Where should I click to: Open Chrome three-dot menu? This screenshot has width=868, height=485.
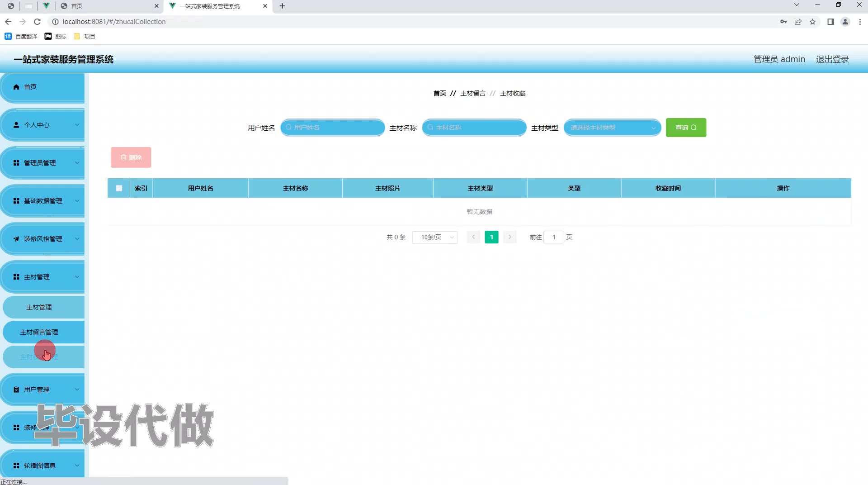(x=860, y=22)
